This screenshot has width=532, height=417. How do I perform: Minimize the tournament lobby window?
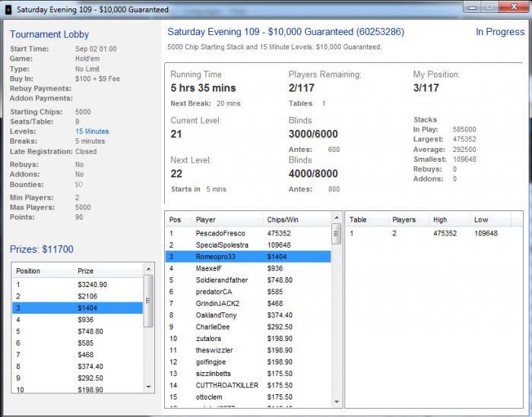(474, 7)
